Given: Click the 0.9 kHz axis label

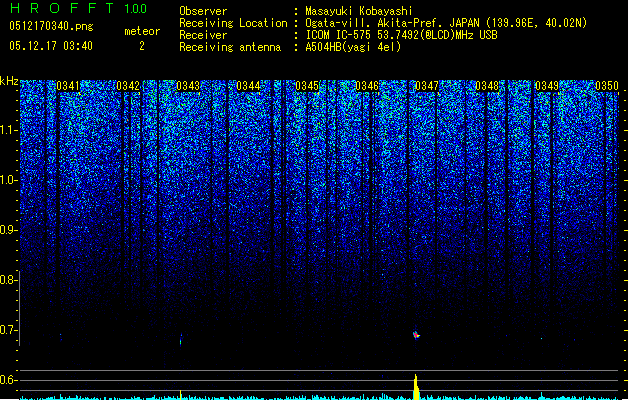Looking at the screenshot, I should 9,230.
